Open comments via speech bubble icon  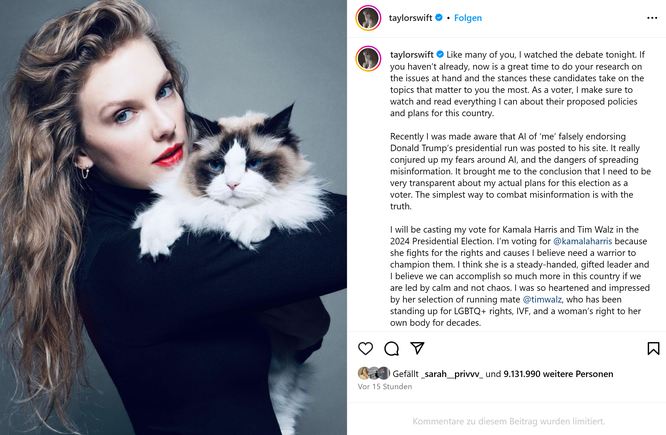[391, 349]
